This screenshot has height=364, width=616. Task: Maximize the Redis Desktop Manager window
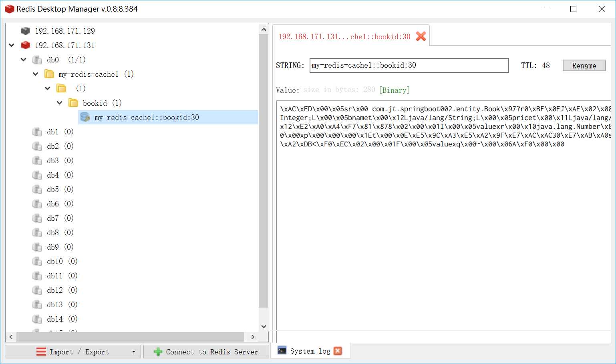coord(573,9)
